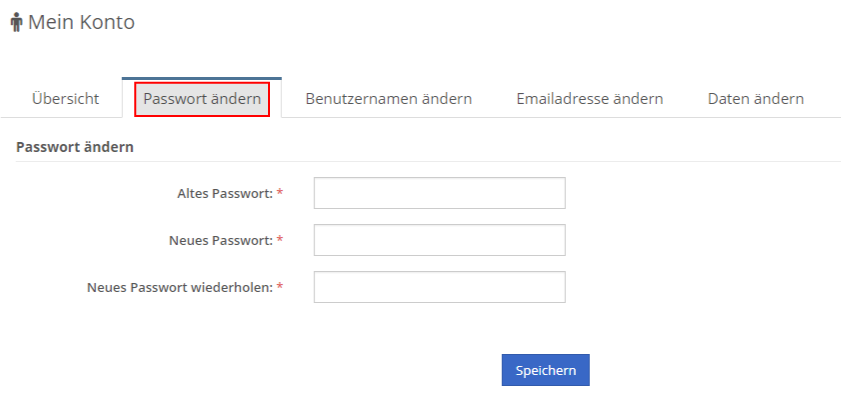Switch to the Übersicht tab
841x404 pixels.
[x=65, y=99]
